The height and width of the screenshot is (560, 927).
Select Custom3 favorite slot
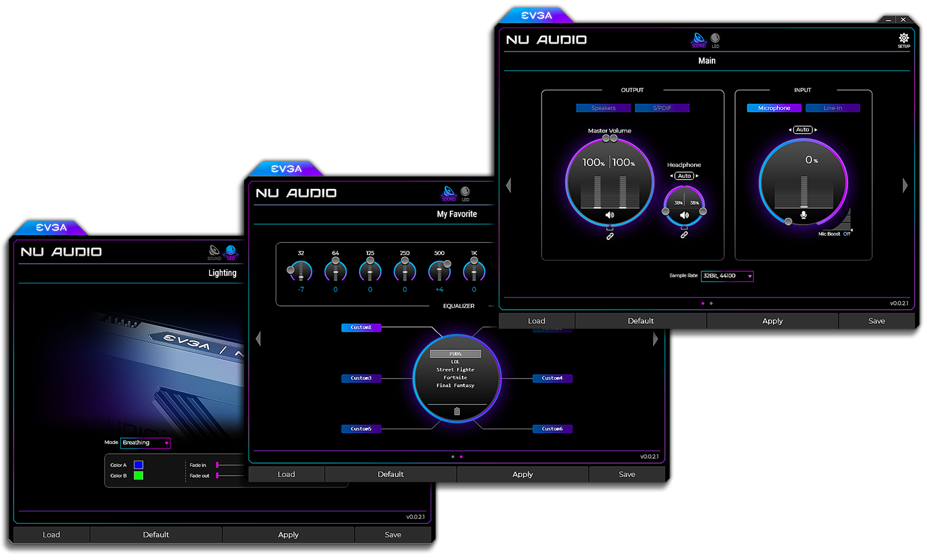[361, 378]
